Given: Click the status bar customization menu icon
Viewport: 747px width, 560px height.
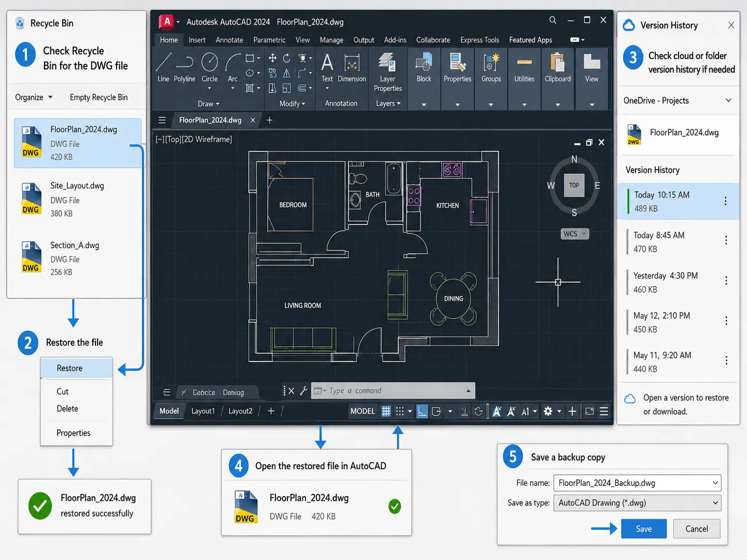Looking at the screenshot, I should [x=604, y=411].
